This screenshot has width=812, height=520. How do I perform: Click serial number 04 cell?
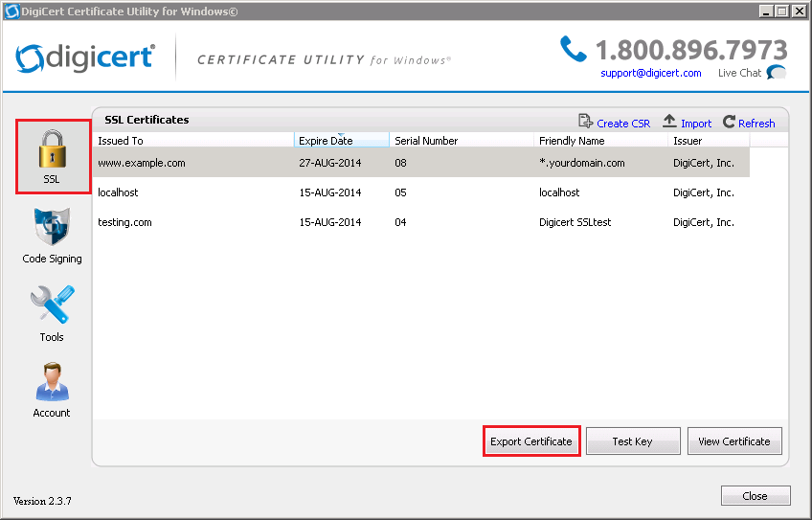(400, 222)
